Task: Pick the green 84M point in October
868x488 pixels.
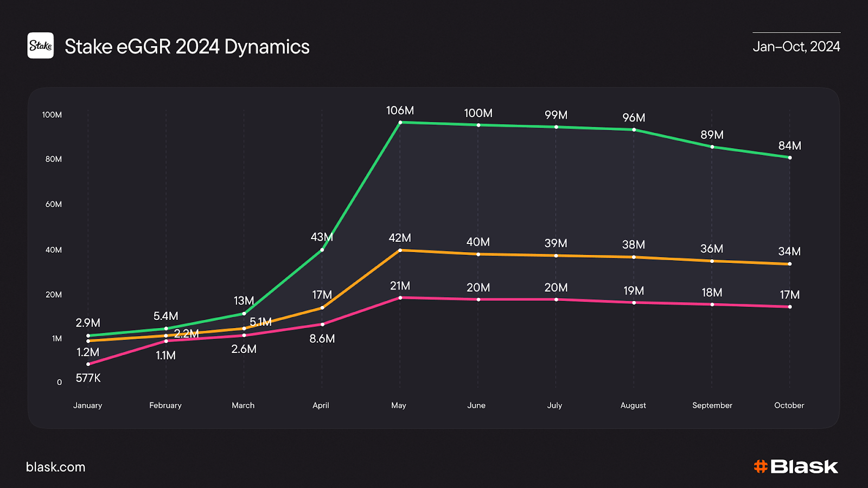Action: coord(790,158)
